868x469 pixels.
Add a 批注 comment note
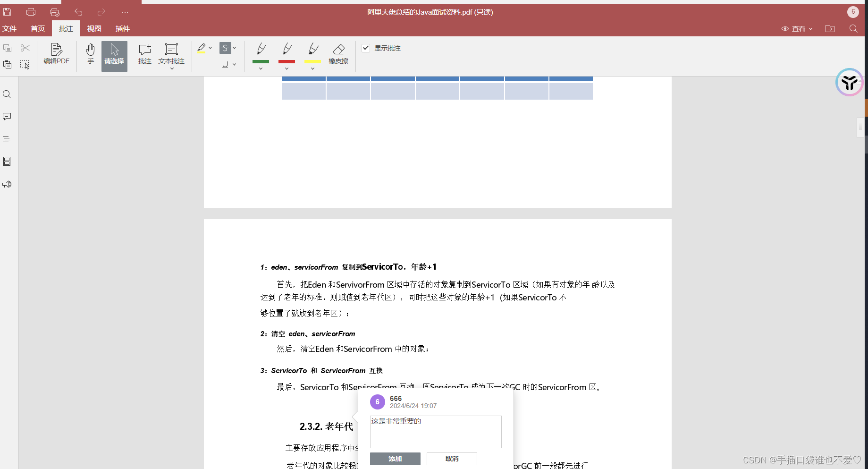[145, 54]
